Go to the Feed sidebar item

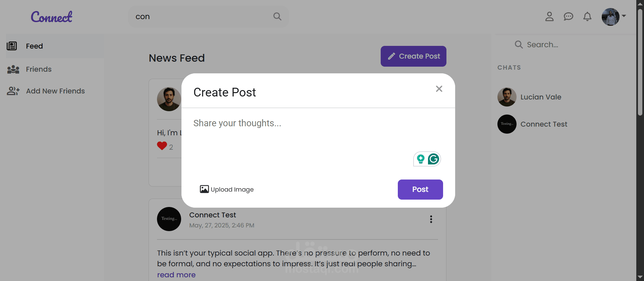[x=55, y=46]
